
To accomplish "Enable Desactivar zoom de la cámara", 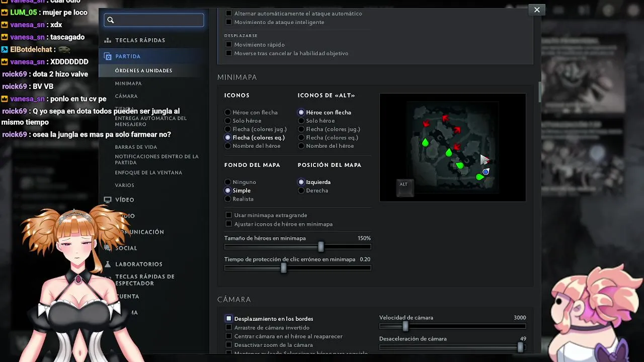I will [x=229, y=345].
